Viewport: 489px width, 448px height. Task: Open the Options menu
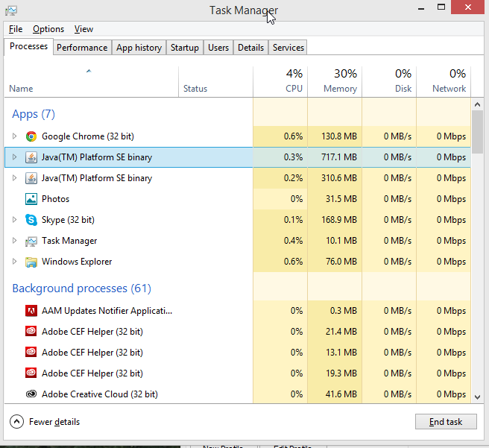point(48,29)
